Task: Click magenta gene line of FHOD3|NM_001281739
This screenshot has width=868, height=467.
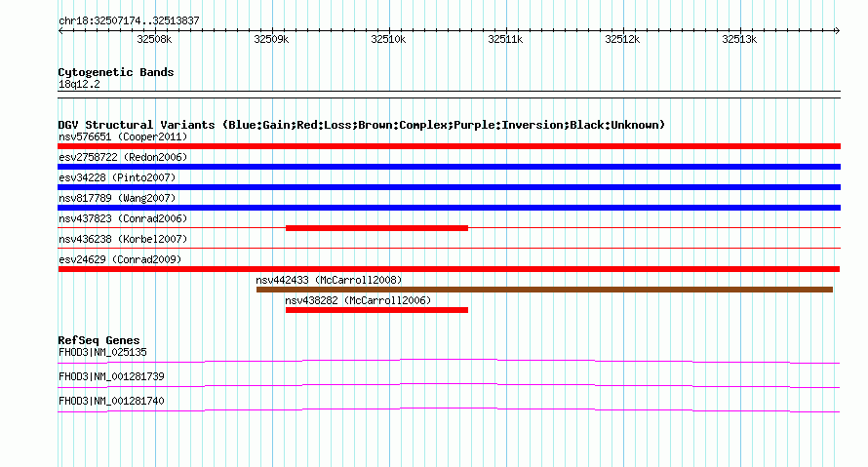Action: (x=449, y=386)
